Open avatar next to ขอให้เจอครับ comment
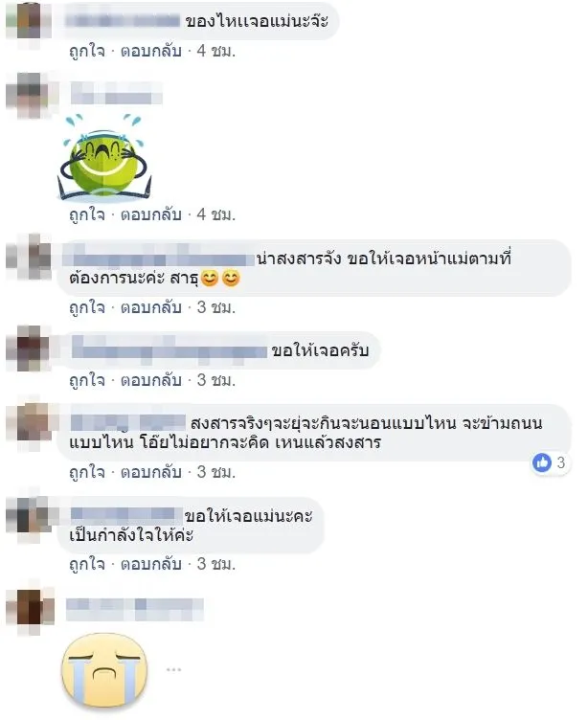This screenshot has height=720, width=588. (x=30, y=349)
